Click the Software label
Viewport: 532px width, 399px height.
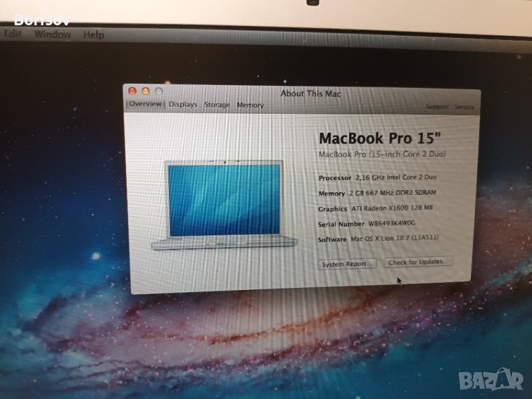(x=332, y=239)
